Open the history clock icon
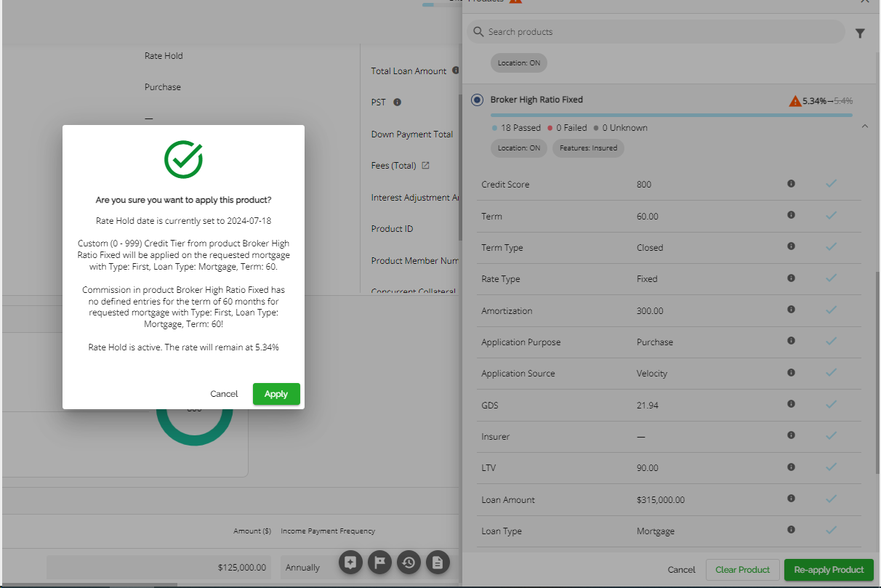The height and width of the screenshot is (588, 881). point(409,562)
